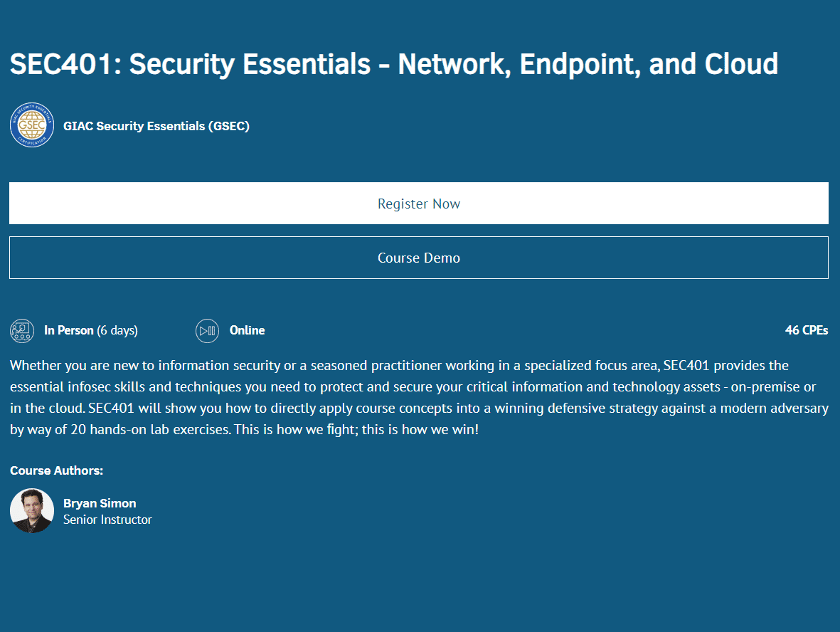This screenshot has height=632, width=840.
Task: Click the 46 CPEs credit text
Action: pyautogui.click(x=806, y=330)
